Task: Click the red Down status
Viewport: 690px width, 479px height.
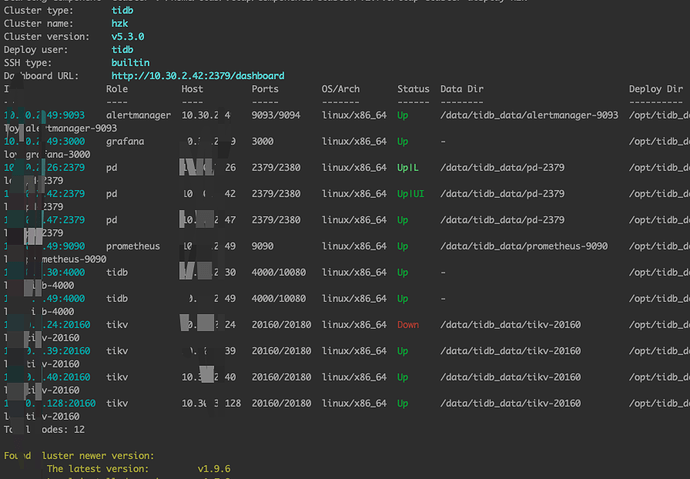Action: pyautogui.click(x=408, y=325)
